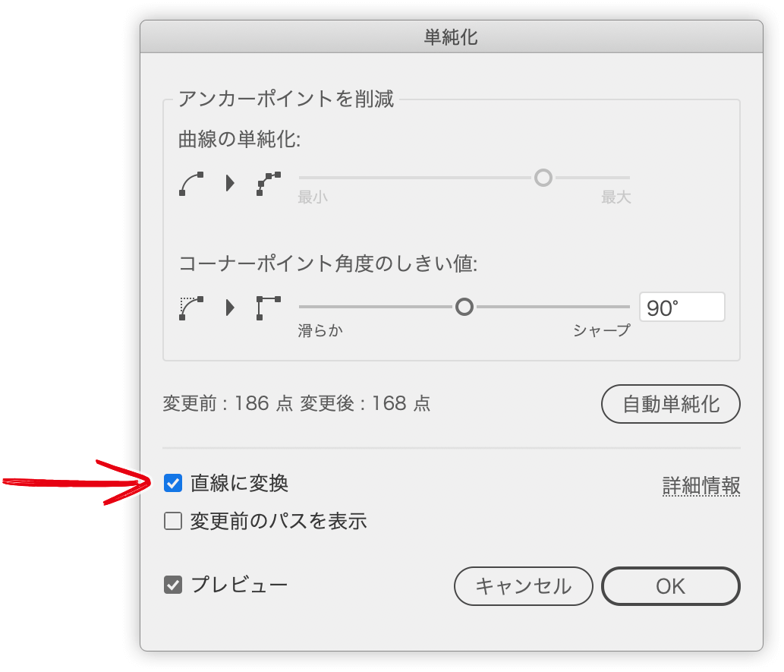Click the multi-point segmented curve icon

(x=269, y=184)
